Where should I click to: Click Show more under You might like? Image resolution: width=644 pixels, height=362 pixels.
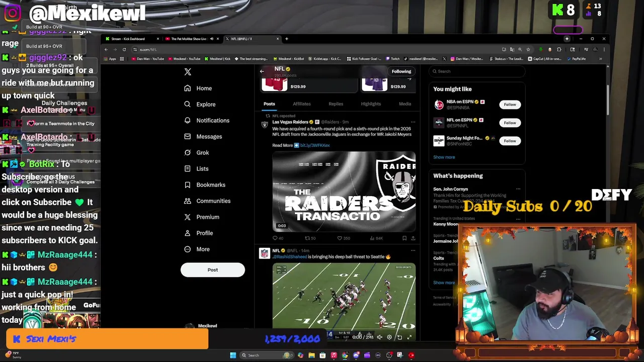(x=444, y=157)
